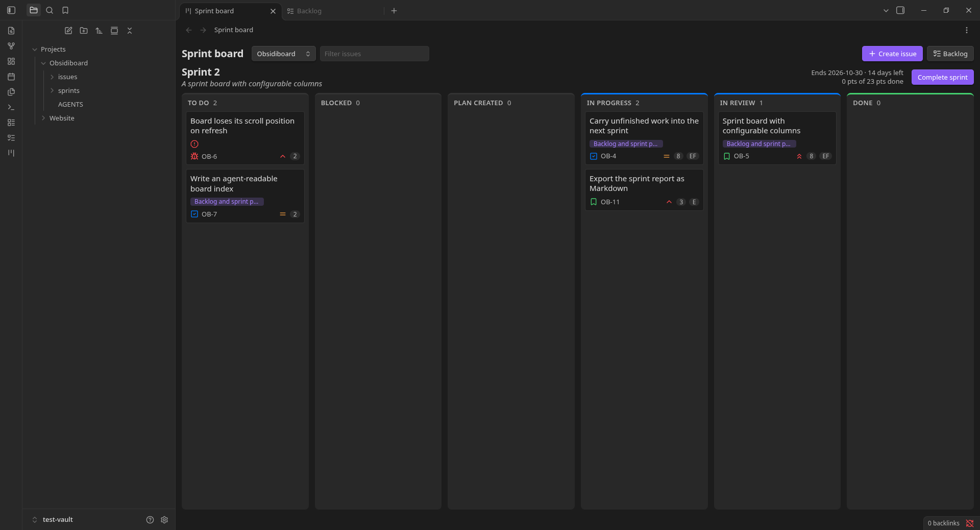
Task: Open the graph view from the ribbon
Action: tap(11, 46)
